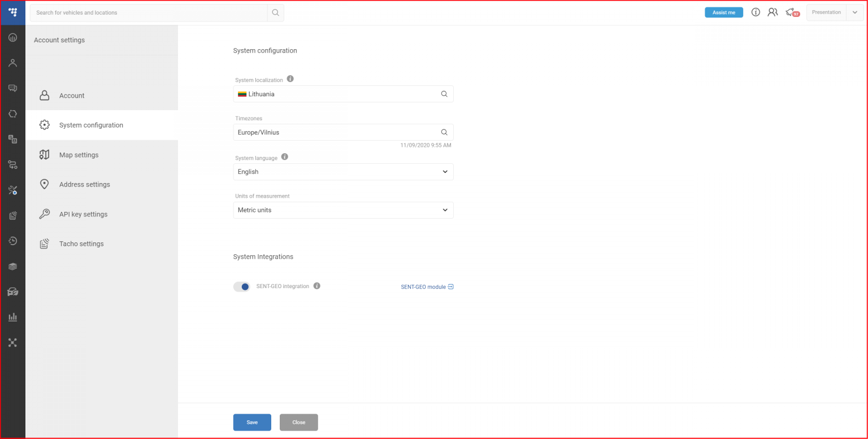Click the System localization info tooltip icon
This screenshot has width=868, height=439.
[290, 79]
